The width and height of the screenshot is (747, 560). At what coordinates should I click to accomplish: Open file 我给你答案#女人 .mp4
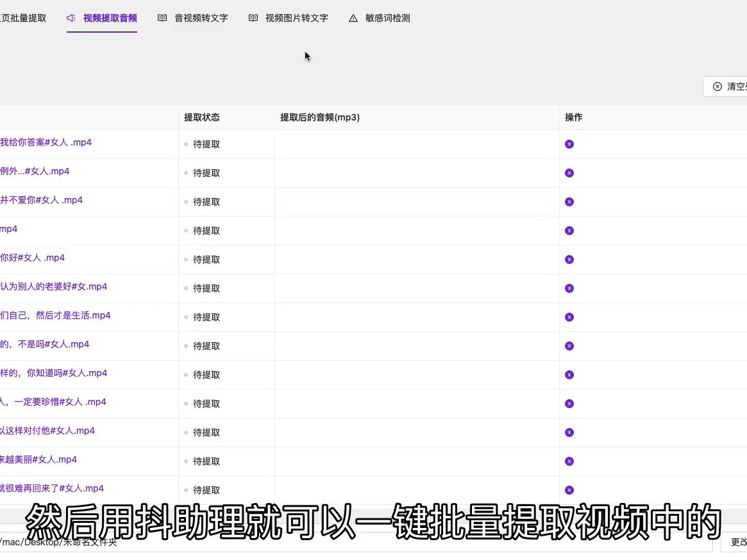46,142
